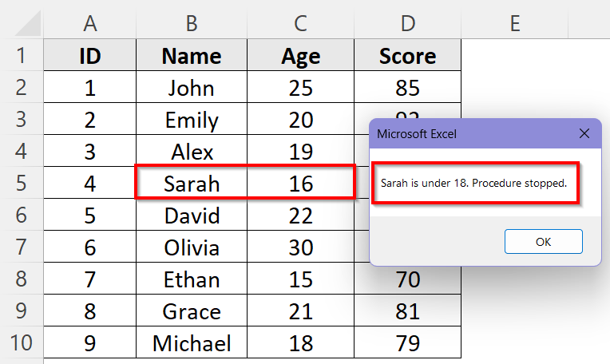Image resolution: width=610 pixels, height=364 pixels.
Task: Select the Score header cell
Action: pyautogui.click(x=407, y=56)
